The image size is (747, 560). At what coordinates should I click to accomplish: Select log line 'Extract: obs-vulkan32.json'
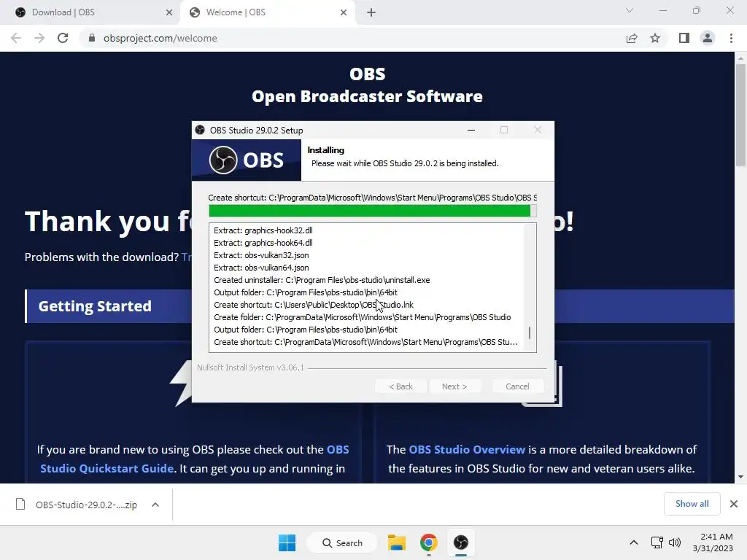tap(261, 255)
